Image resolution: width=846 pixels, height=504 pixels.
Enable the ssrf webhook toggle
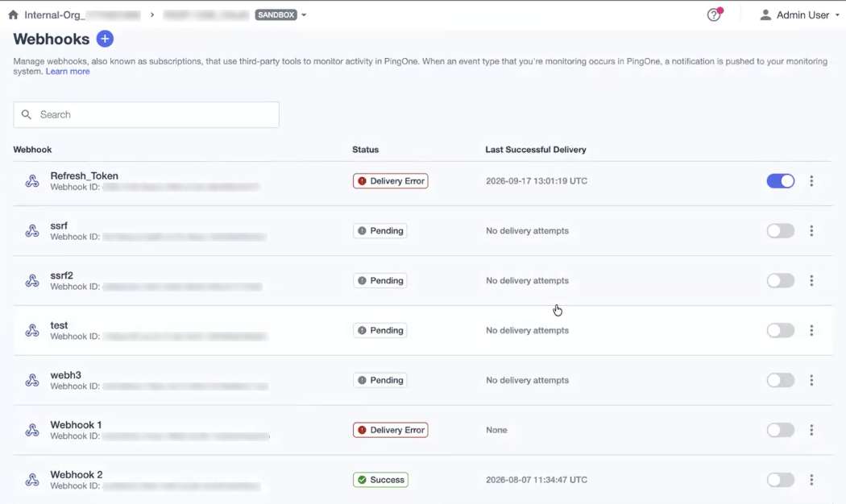(780, 231)
